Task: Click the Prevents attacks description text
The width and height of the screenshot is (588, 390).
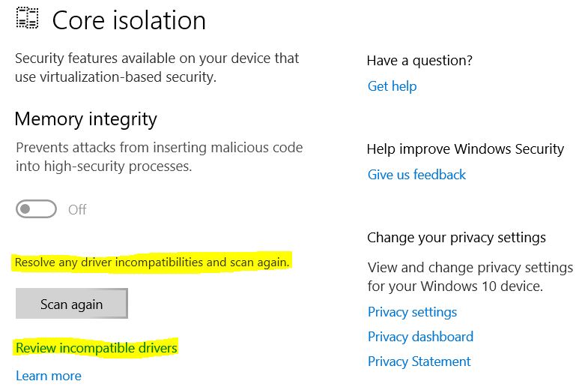Action: (x=159, y=157)
